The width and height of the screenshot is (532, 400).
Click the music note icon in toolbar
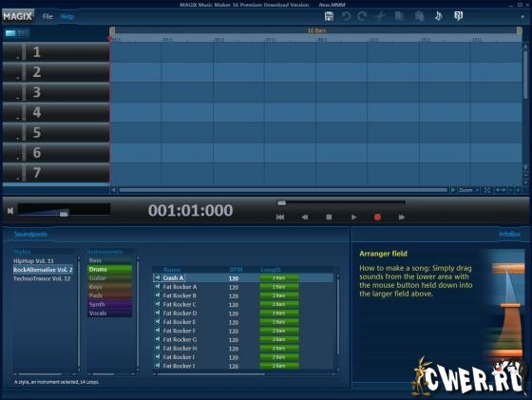[x=438, y=16]
